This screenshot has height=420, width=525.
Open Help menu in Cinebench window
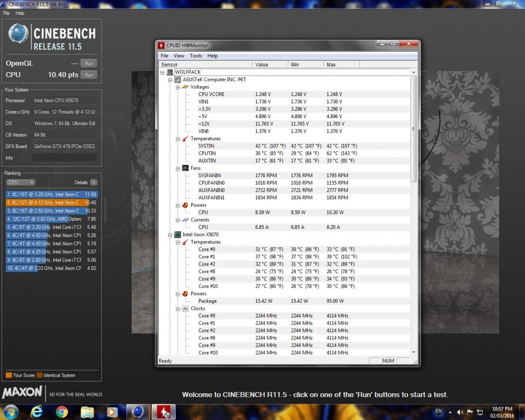click(x=20, y=13)
